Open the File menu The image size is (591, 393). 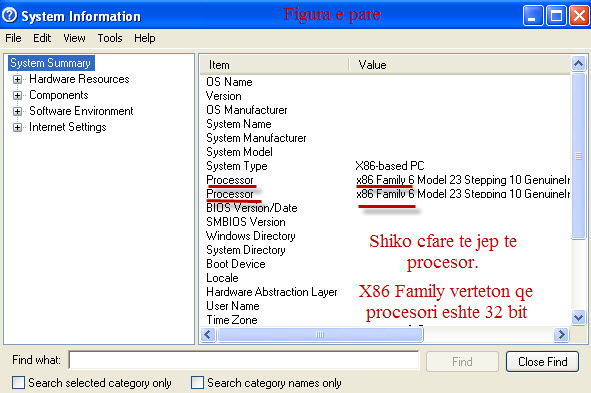13,38
